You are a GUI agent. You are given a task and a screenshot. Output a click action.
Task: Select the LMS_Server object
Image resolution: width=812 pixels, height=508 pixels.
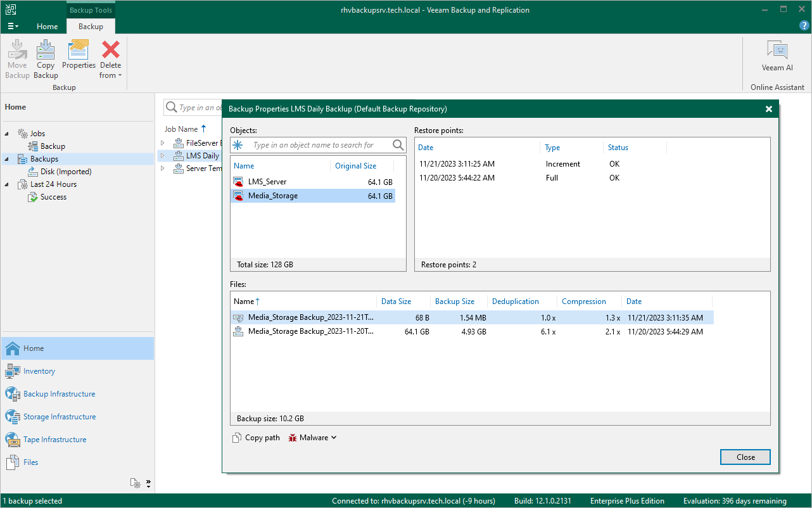pyautogui.click(x=313, y=182)
